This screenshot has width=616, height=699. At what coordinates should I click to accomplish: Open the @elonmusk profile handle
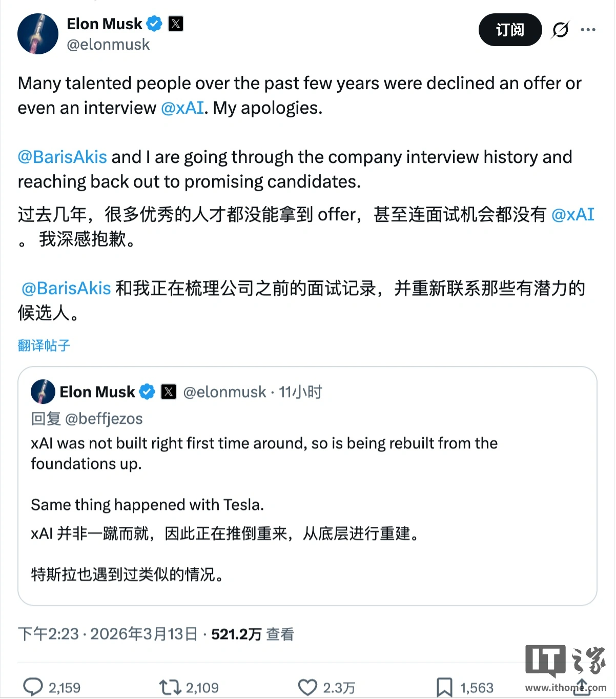108,45
